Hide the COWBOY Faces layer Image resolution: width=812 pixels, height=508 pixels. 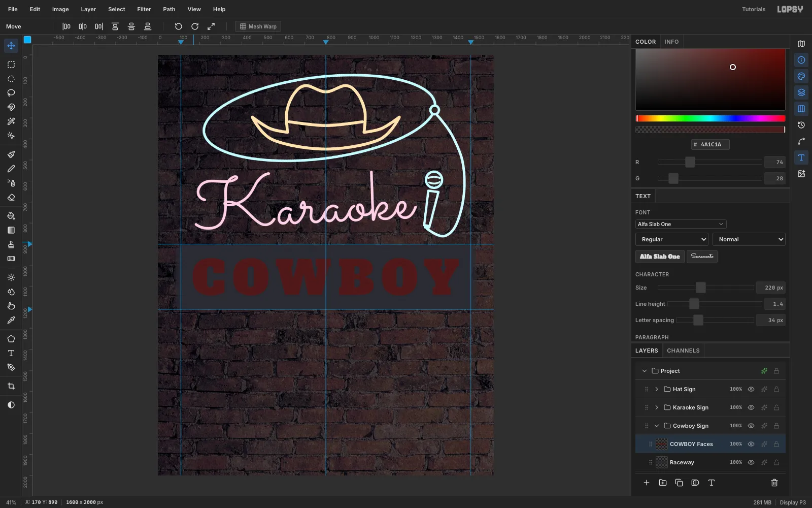pyautogui.click(x=751, y=444)
